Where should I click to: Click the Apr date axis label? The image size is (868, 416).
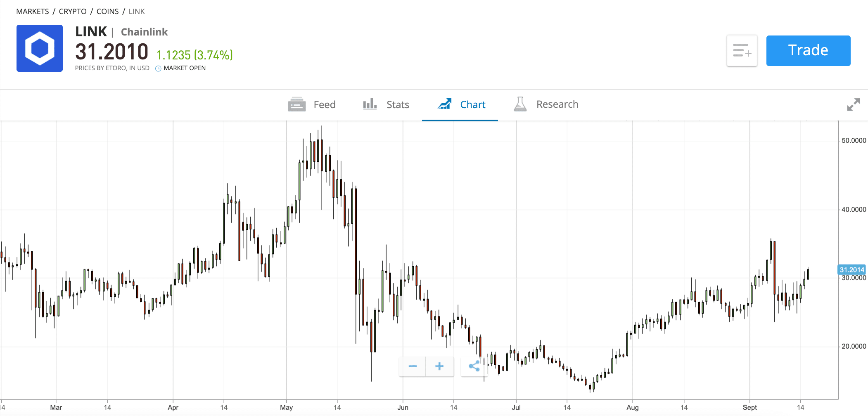click(x=173, y=408)
